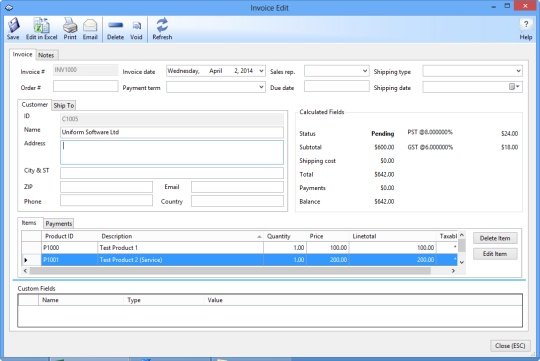The height and width of the screenshot is (361, 540).
Task: Click the horizontal scroll left arrow
Action: [x=25, y=271]
